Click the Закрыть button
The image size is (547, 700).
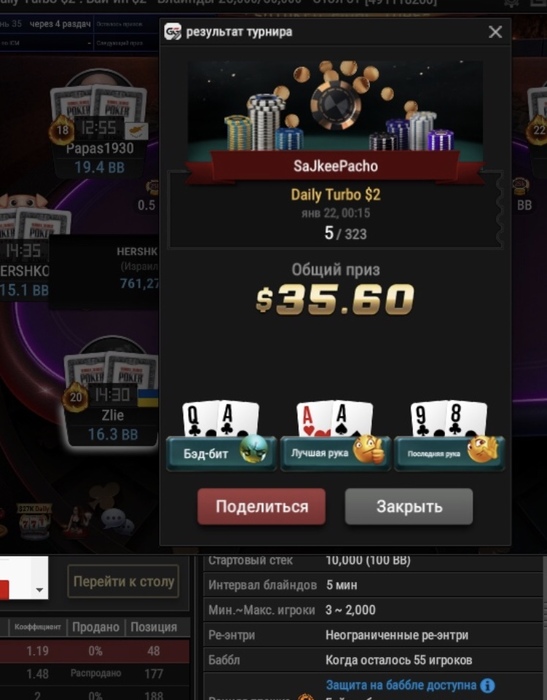[x=409, y=506]
